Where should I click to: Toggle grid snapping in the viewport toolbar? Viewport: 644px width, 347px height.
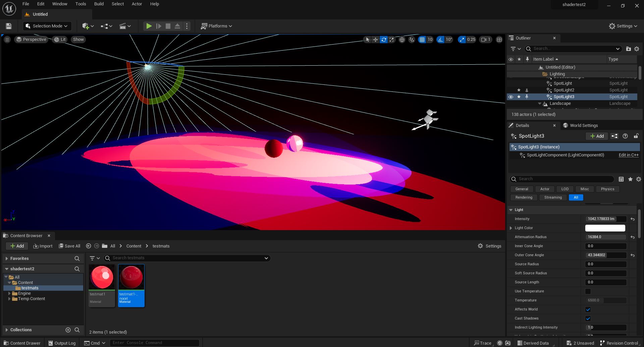pos(422,40)
